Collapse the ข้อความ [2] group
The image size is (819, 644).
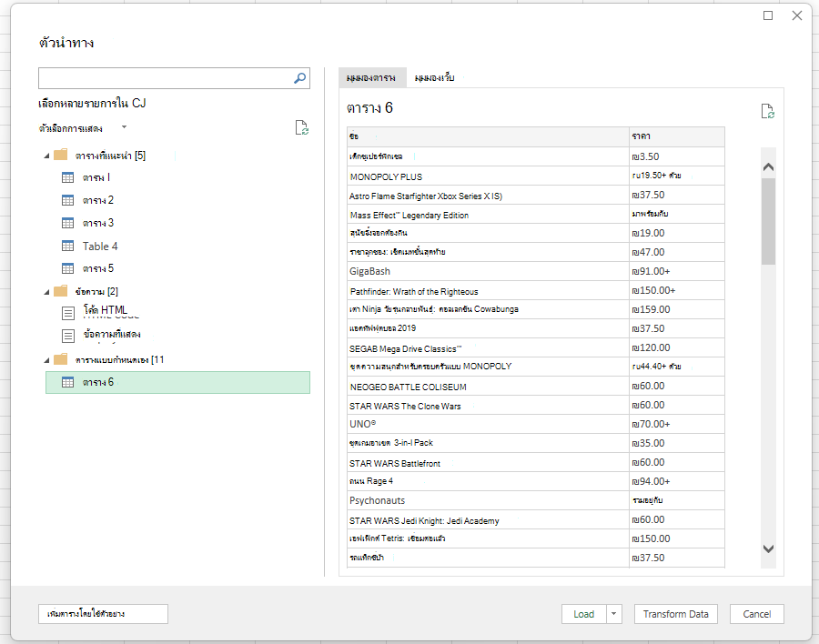click(x=46, y=292)
